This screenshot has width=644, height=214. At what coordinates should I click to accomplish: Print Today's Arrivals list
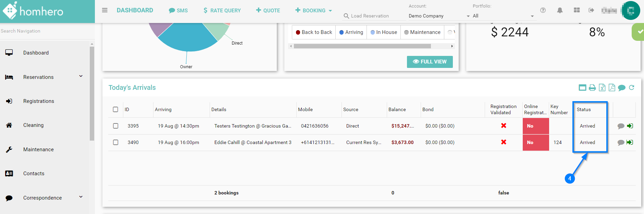pos(592,88)
